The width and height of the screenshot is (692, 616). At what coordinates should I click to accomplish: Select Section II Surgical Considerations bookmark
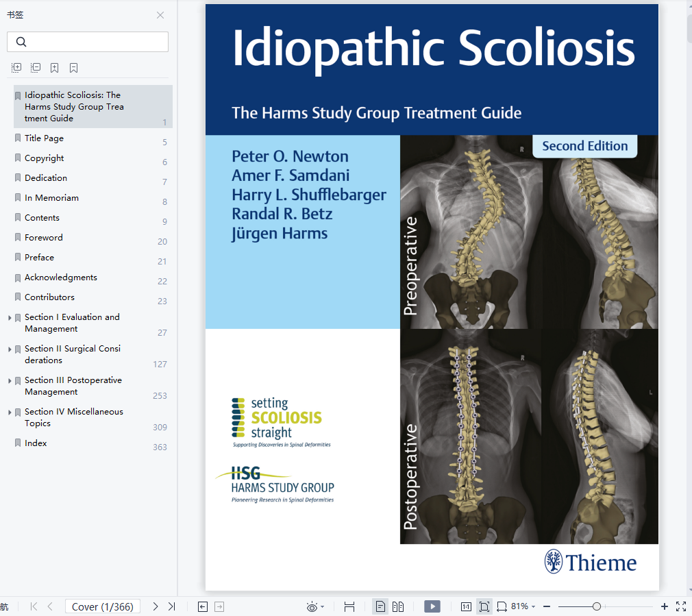click(x=73, y=354)
